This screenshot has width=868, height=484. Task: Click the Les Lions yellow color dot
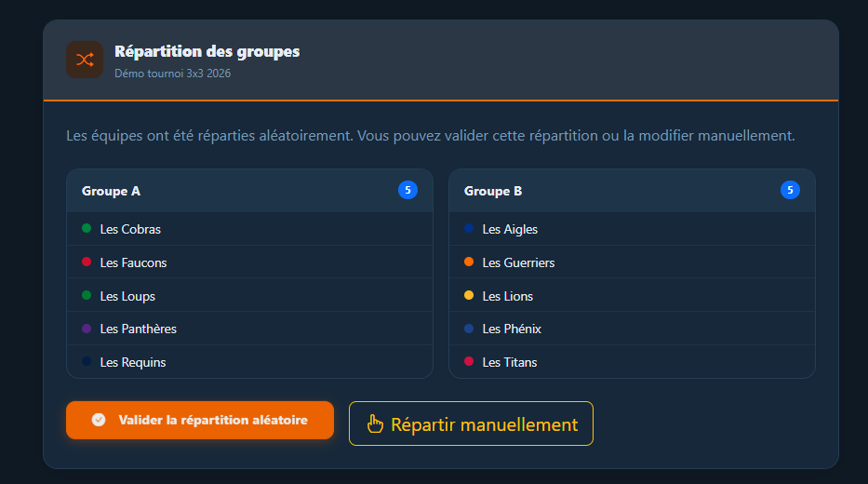[469, 295]
